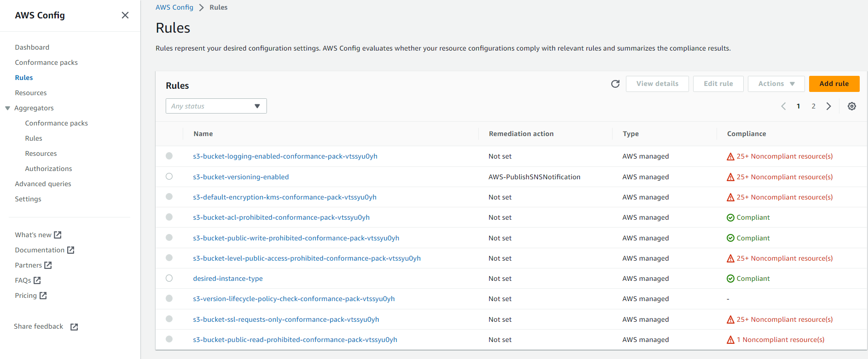Select radio for s3-default-encryption-kms rule

tap(169, 197)
